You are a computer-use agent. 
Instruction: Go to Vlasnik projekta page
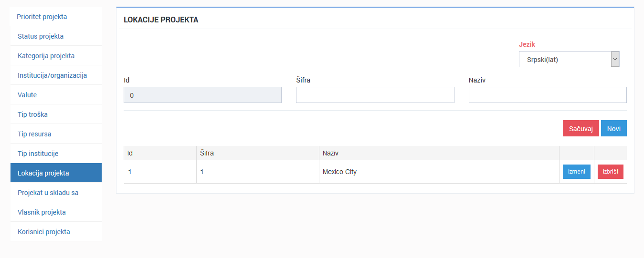(42, 212)
